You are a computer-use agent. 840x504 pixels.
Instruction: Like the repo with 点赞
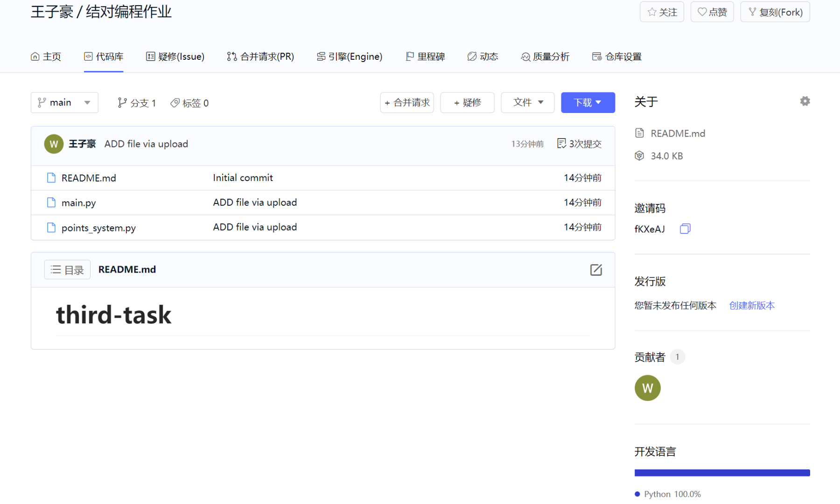pyautogui.click(x=712, y=12)
